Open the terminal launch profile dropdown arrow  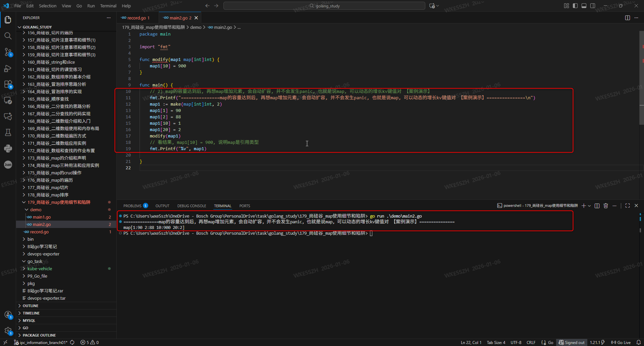(589, 206)
